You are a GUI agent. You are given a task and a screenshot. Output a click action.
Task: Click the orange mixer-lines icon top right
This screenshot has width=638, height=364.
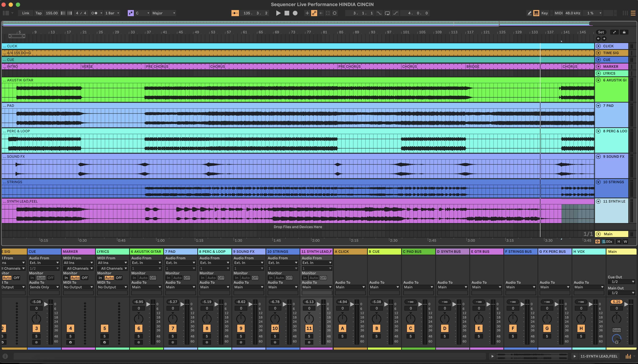pos(633,13)
